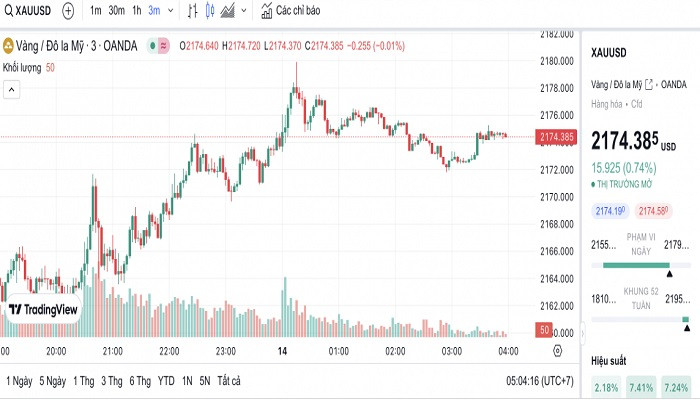Open the bar chart style icon
This screenshot has width=700, height=400.
tap(192, 12)
